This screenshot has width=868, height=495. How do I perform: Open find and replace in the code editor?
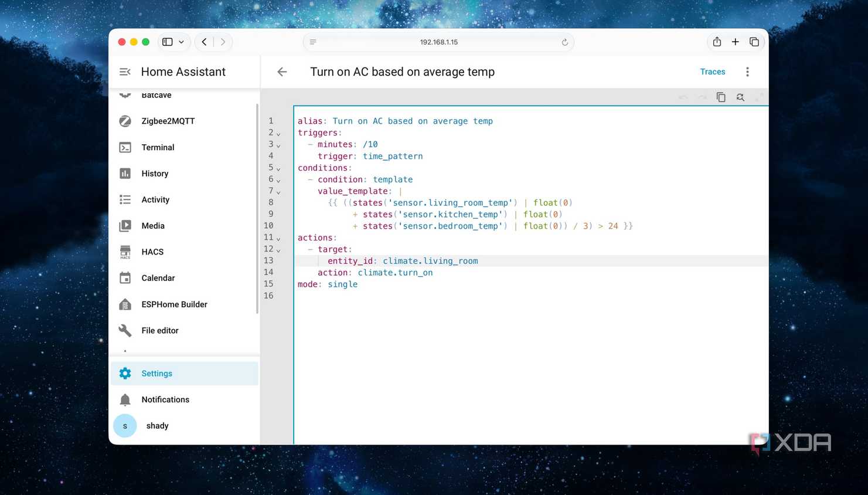tap(740, 97)
